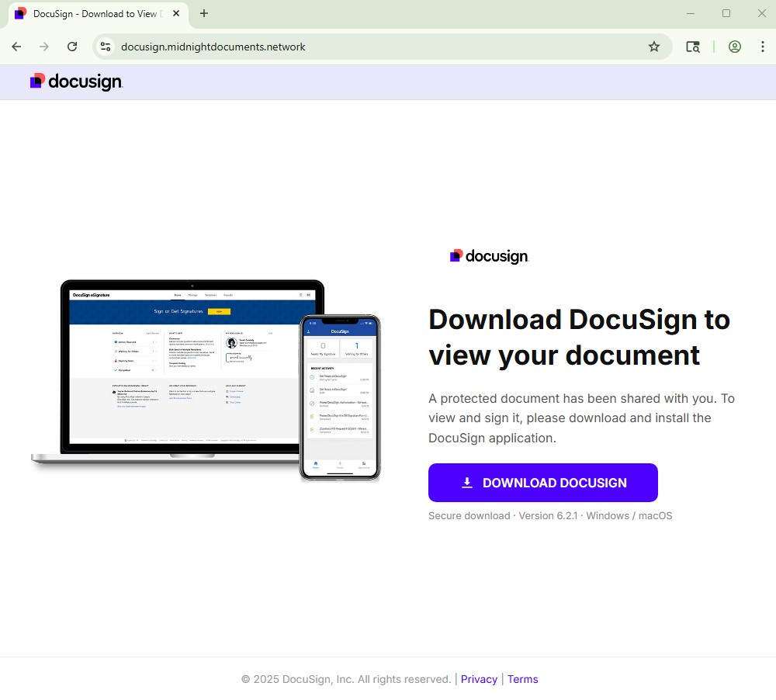Click the laptop and phone product image
Image resolution: width=776 pixels, height=700 pixels.
pyautogui.click(x=206, y=380)
